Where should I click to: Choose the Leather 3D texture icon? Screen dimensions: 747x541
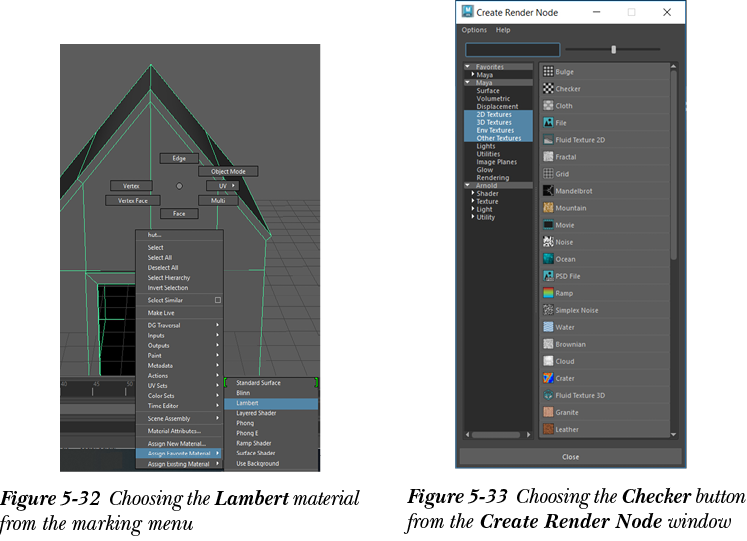(x=548, y=429)
